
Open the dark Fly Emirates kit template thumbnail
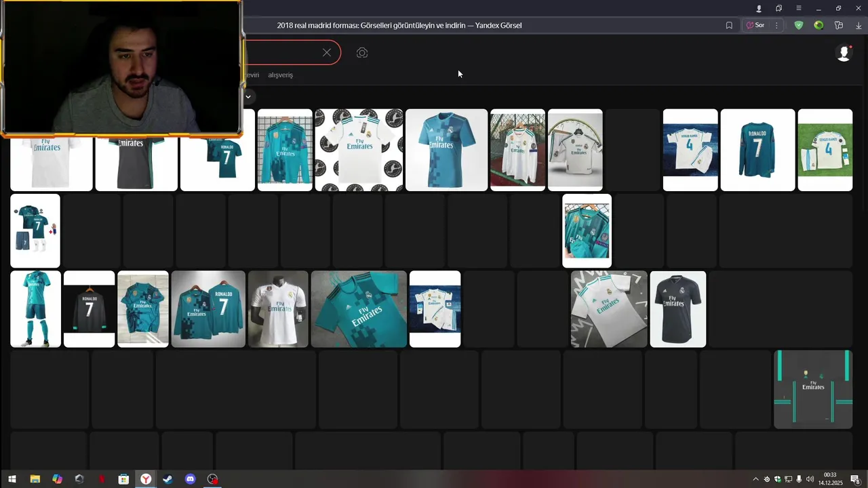point(813,390)
